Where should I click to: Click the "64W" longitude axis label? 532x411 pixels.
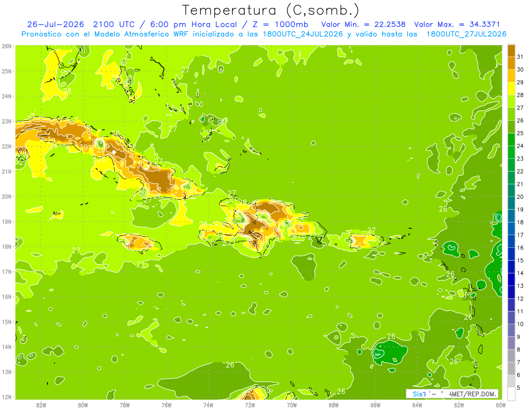417,405
